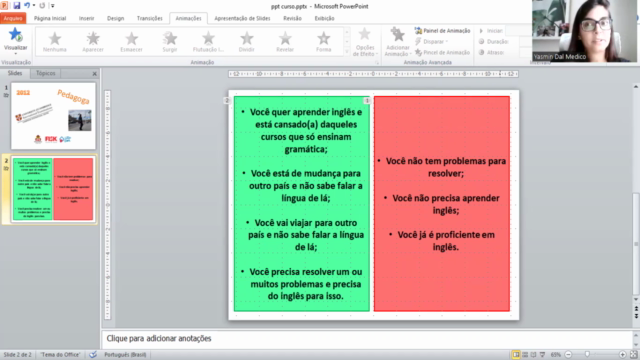Screen dimensions: 640x360
Task: Click the Tema do Office status label
Action: pyautogui.click(x=60, y=354)
